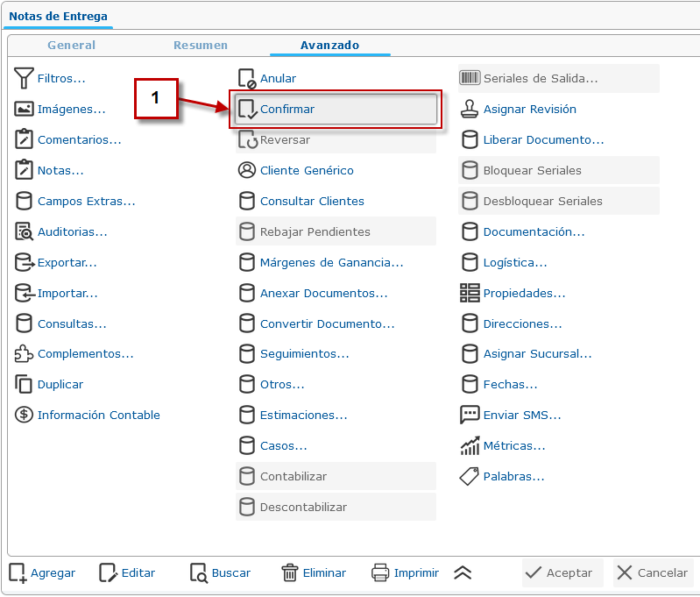
Task: Click the Información Contable dollar icon
Action: click(x=24, y=416)
